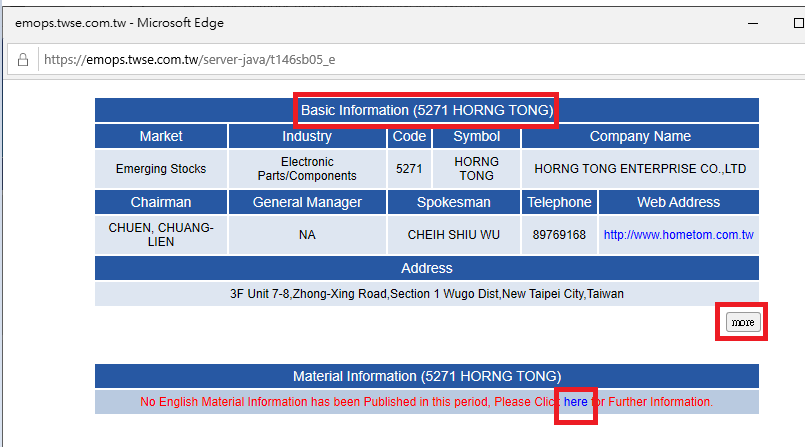Select the chairman name CHUEN, CHUANG-LIEN
This screenshot has width=805, height=447.
[161, 235]
